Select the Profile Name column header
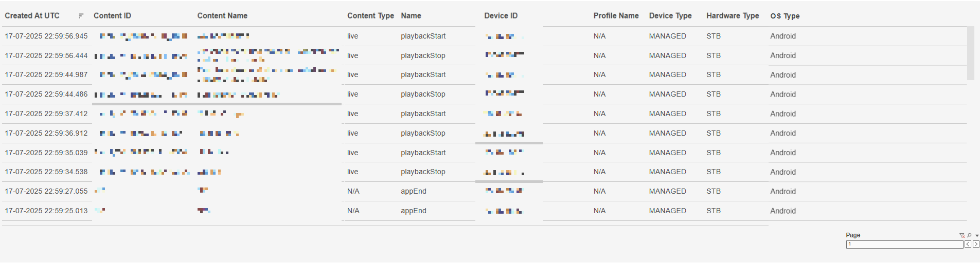Viewport: 980px width, 263px height. pyautogui.click(x=616, y=16)
